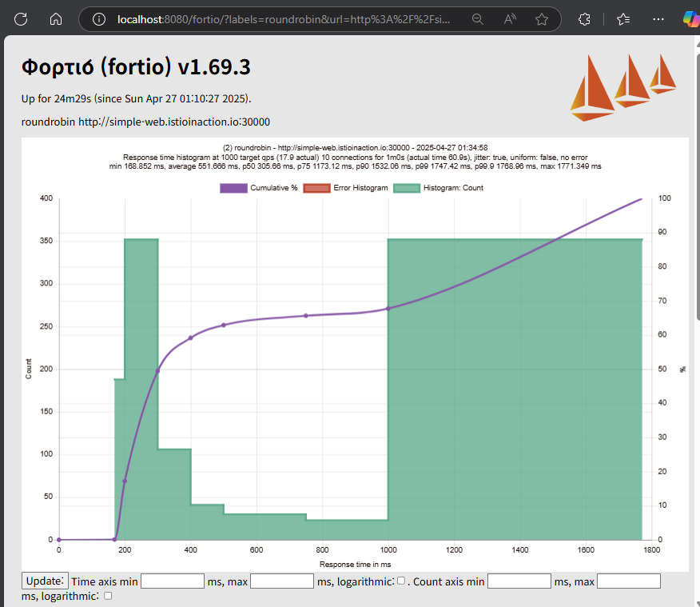Click the tall histogram bar above 1000 ms
The image size is (700, 607).
(x=515, y=389)
